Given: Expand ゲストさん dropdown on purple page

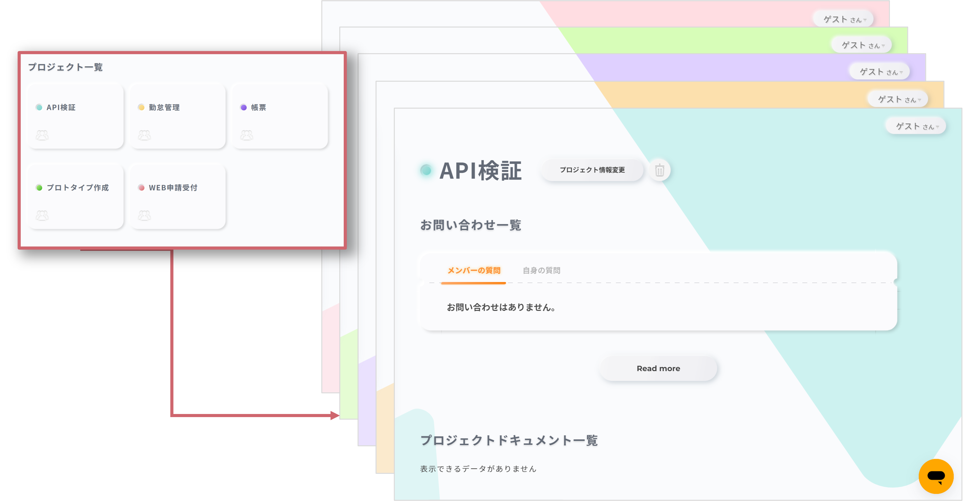Looking at the screenshot, I should click(880, 72).
